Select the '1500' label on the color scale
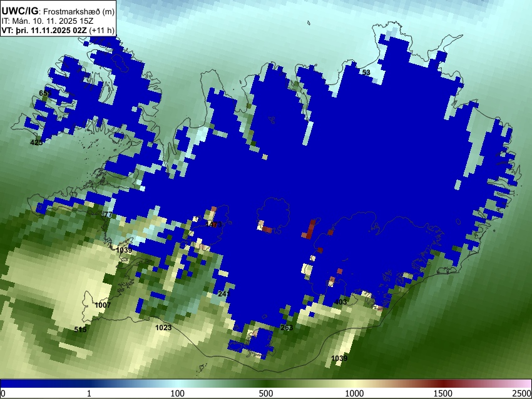 tap(443, 393)
